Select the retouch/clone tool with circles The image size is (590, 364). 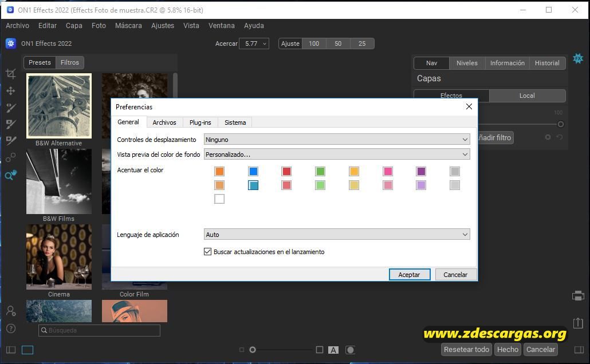pos(11,157)
